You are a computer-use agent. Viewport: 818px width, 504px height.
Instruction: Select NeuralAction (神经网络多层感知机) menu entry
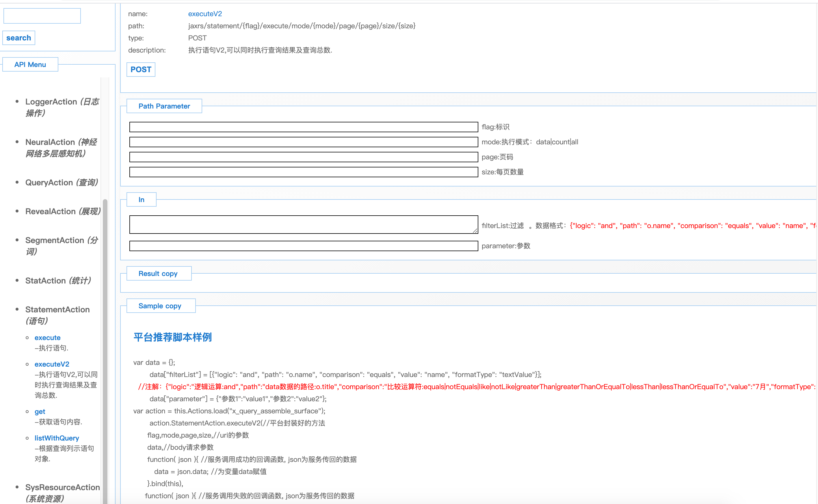[x=61, y=148]
